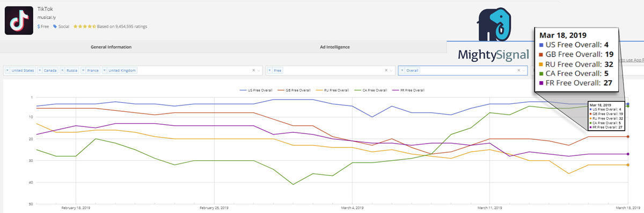Click the GB line's March 18 endpoint
Image resolution: width=644 pixels, height=213 pixels.
tap(628, 137)
